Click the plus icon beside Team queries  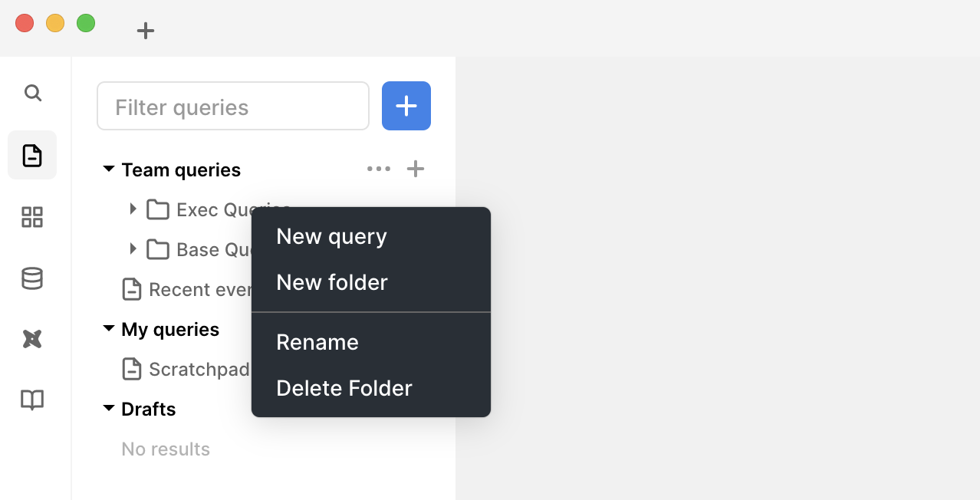[415, 169]
